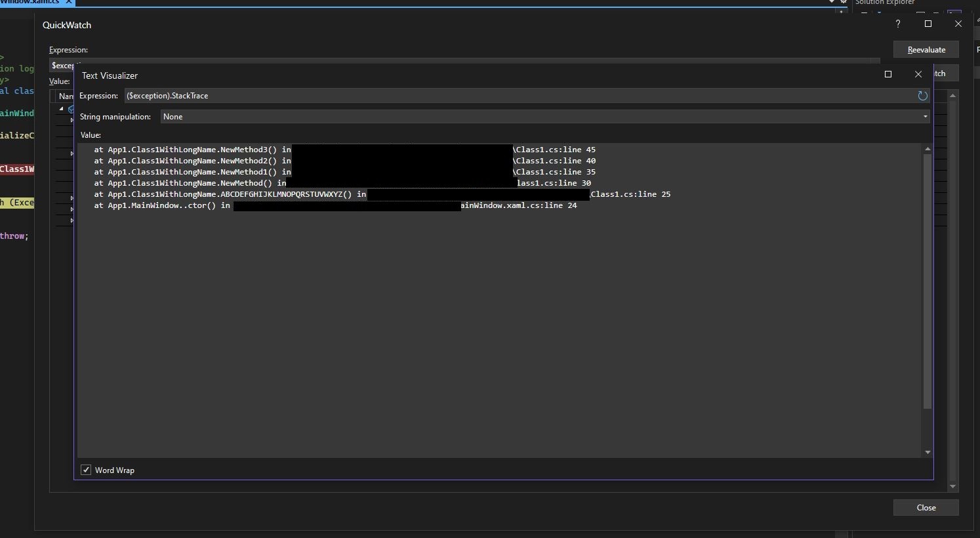Viewport: 980px width, 538px height.
Task: Click the Window.xaml.cs editor tab label
Action: (x=30, y=2)
